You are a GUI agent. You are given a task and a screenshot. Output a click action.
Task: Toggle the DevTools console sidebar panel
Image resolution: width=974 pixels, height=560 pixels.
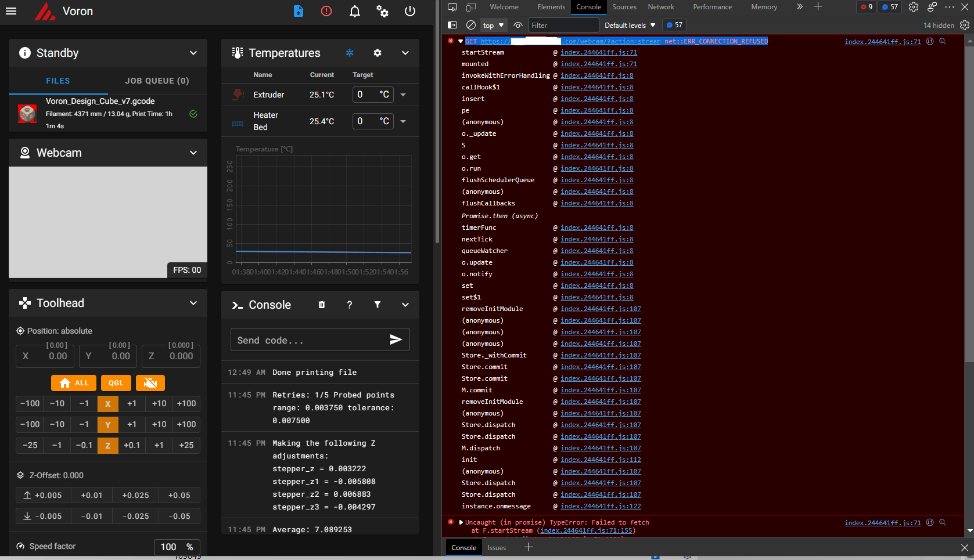[x=452, y=25]
